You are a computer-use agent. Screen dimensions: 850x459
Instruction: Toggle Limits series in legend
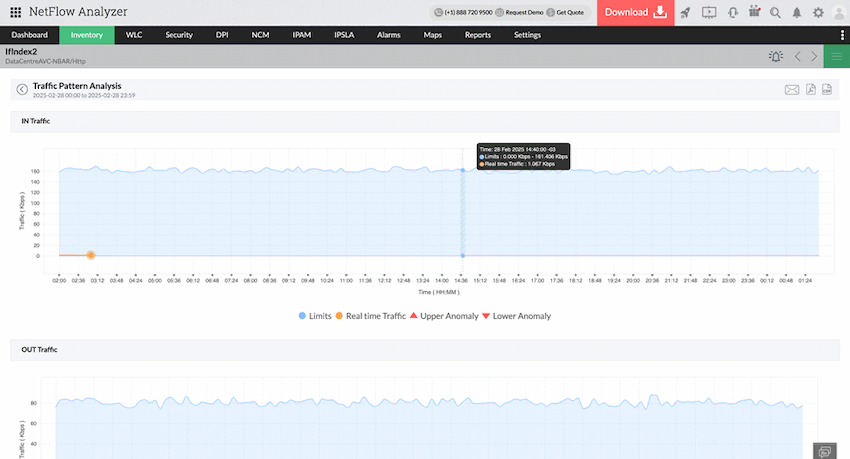(x=315, y=316)
